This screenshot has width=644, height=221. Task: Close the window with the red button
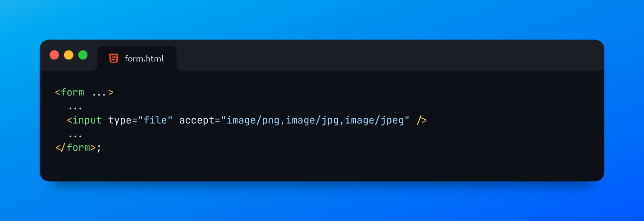tap(55, 55)
